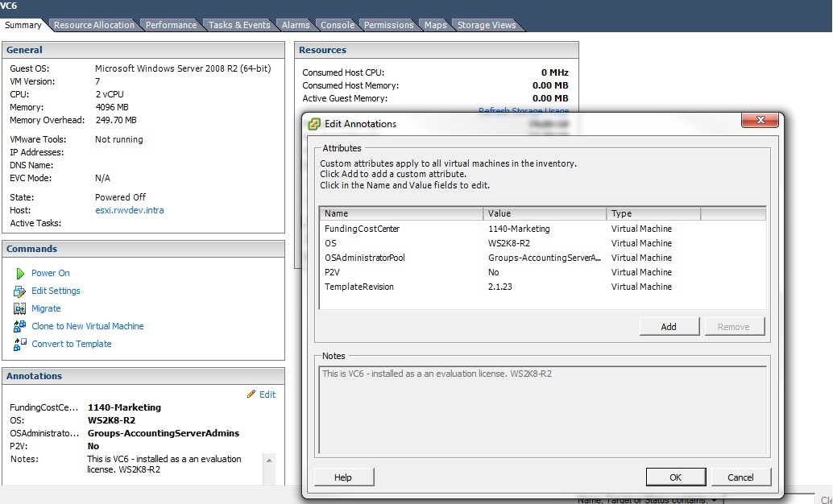Screen dimensions: 833x504
Task: Click into the Notes text area
Action: point(542,409)
